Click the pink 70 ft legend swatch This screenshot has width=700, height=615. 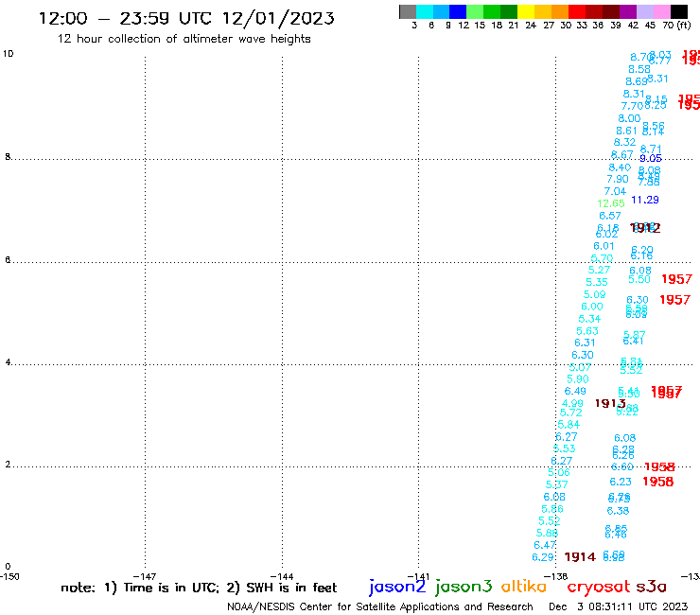tap(661, 11)
